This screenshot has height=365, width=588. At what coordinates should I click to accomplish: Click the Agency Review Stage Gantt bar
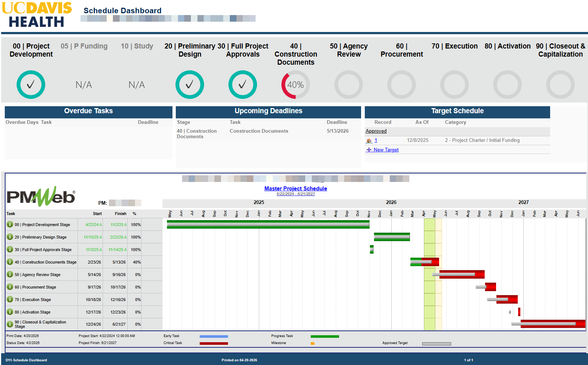click(x=462, y=274)
